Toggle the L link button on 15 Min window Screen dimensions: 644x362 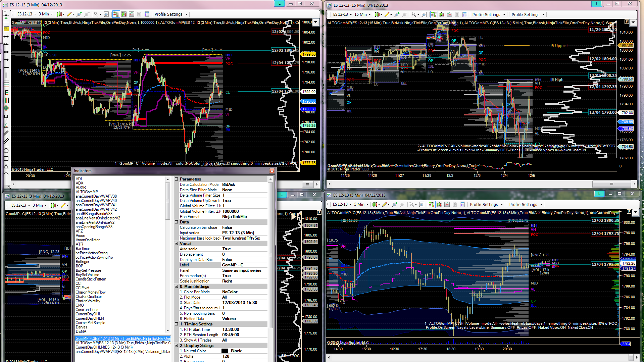[x=597, y=4]
